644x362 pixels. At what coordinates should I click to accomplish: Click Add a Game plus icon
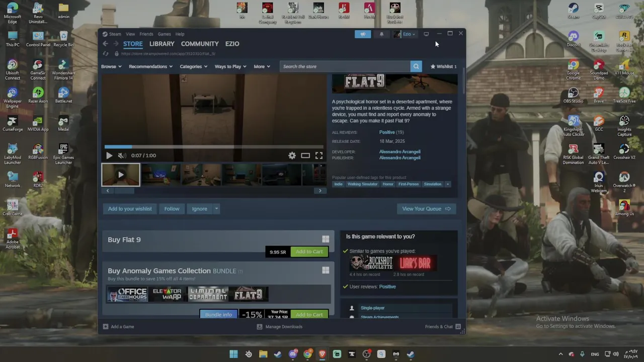[106, 327]
